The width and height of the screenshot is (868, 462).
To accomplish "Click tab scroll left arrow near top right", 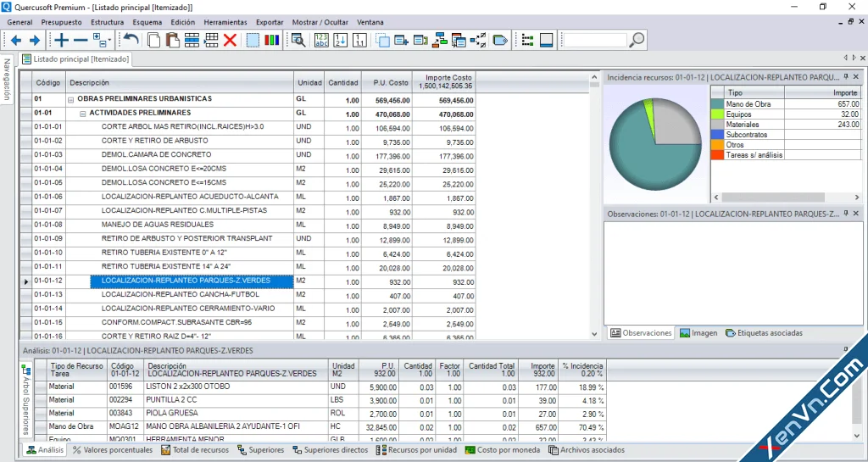I will (845, 58).
